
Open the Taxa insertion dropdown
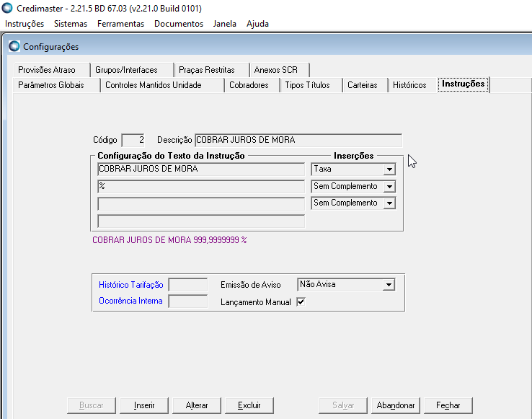389,169
